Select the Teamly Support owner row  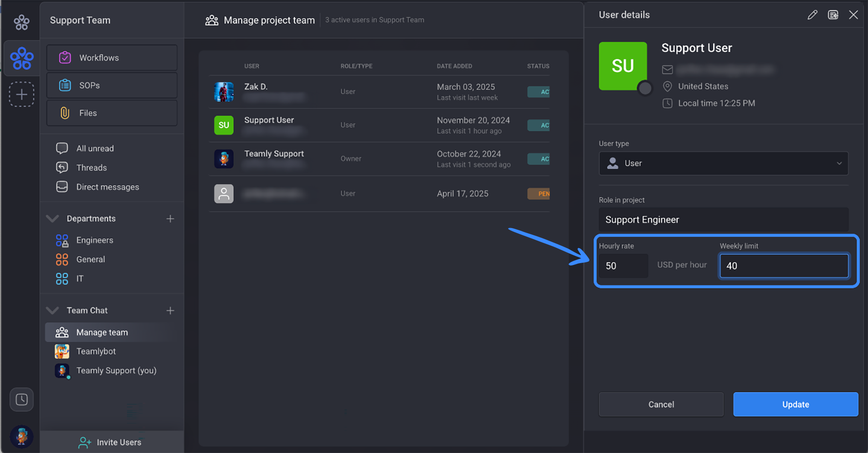[x=379, y=159]
